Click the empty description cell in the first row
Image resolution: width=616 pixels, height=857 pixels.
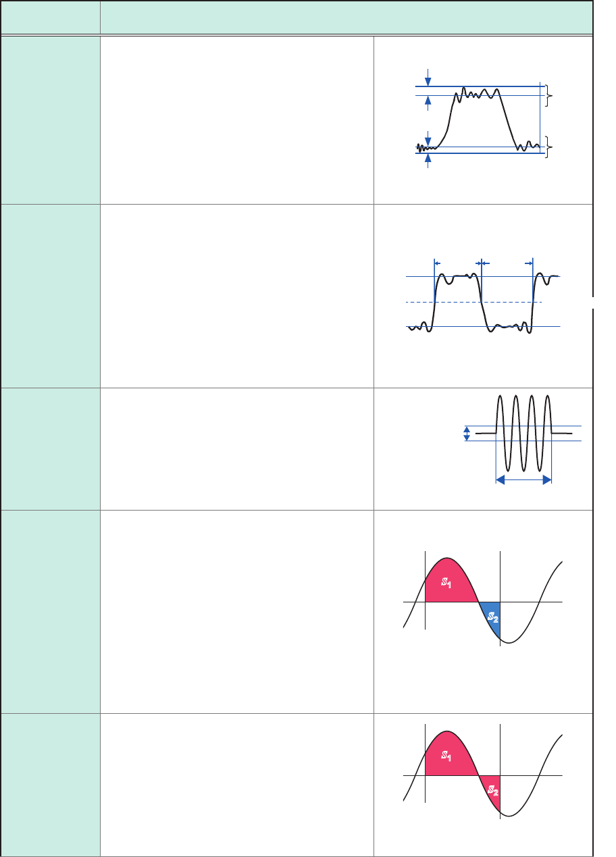[236, 120]
